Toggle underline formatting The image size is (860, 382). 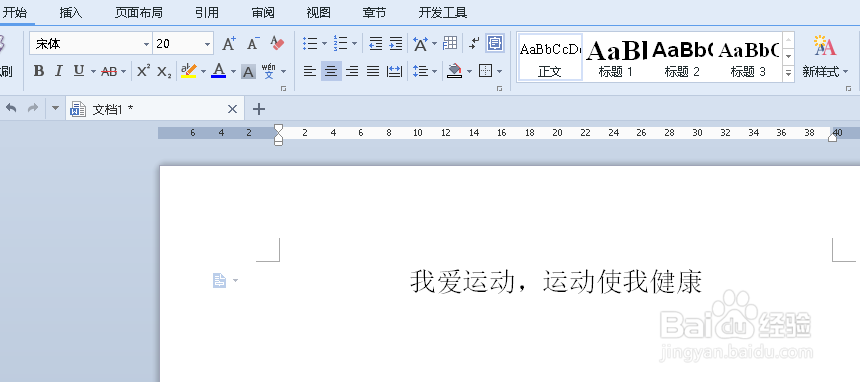pos(79,71)
